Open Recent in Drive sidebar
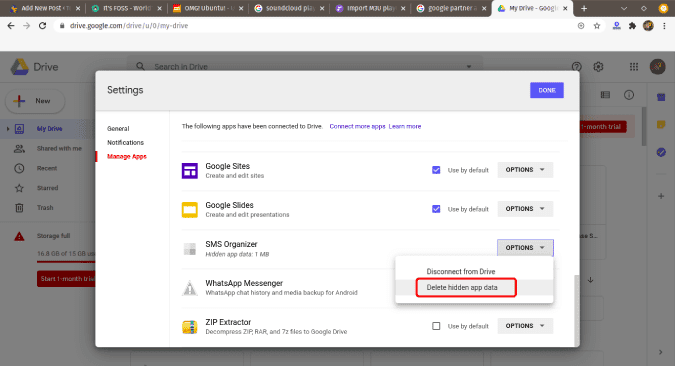 [47, 168]
